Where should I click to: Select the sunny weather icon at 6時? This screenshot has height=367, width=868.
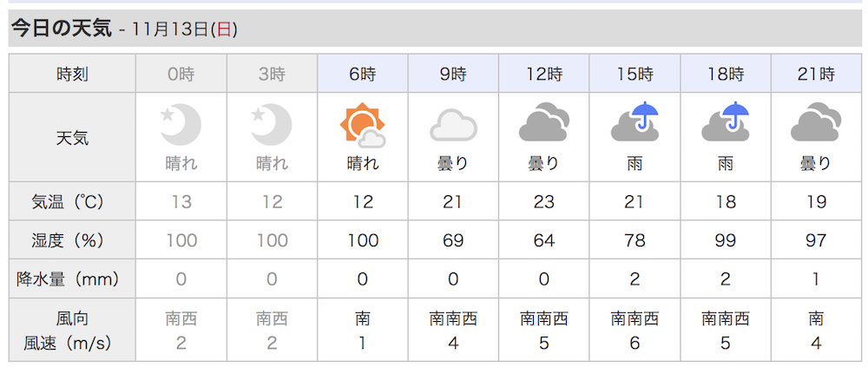(x=363, y=125)
